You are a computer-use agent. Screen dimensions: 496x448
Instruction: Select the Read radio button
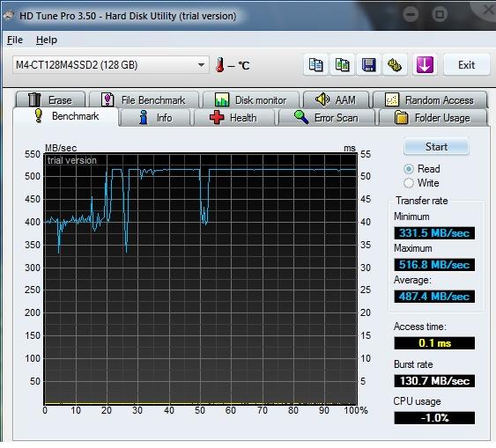409,169
